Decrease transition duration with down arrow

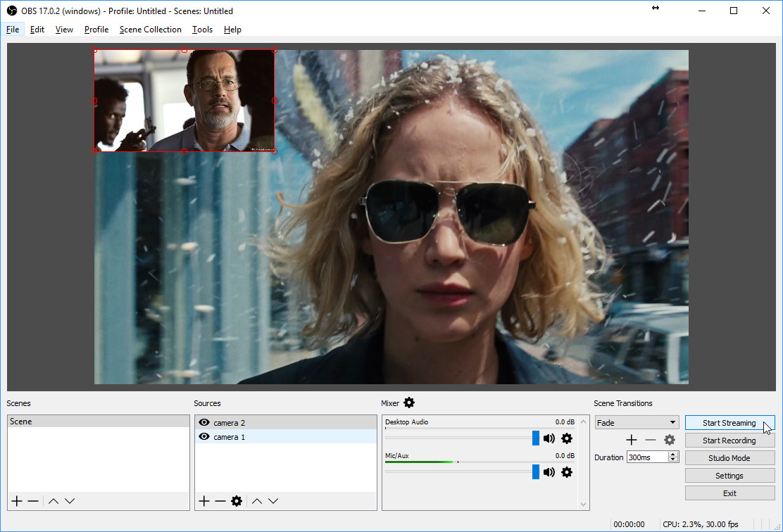pos(673,460)
